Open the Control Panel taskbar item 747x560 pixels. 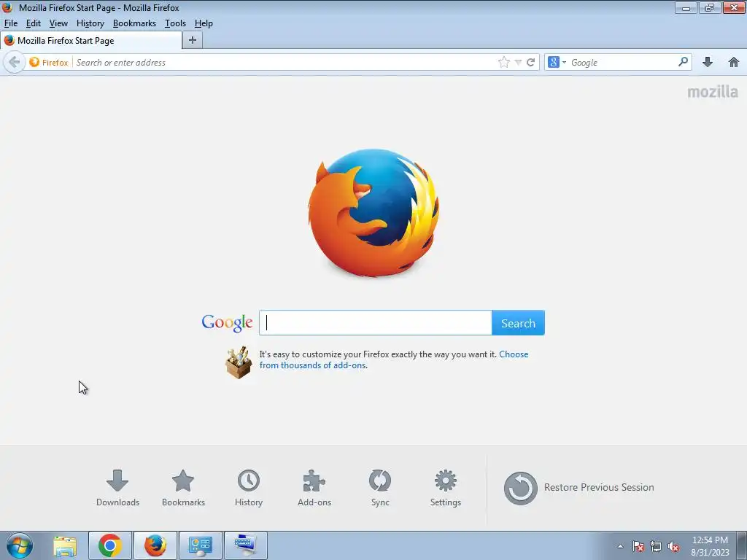coord(200,545)
